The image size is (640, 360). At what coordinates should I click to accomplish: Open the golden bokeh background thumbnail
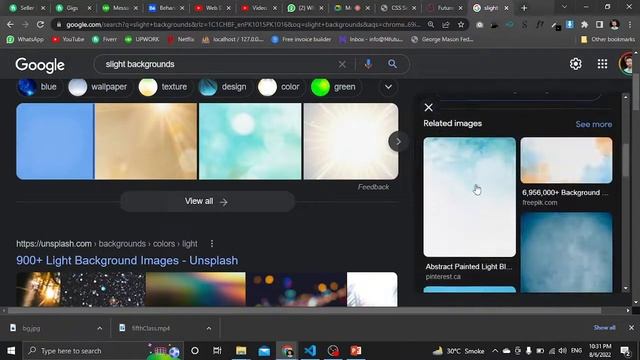[146, 141]
